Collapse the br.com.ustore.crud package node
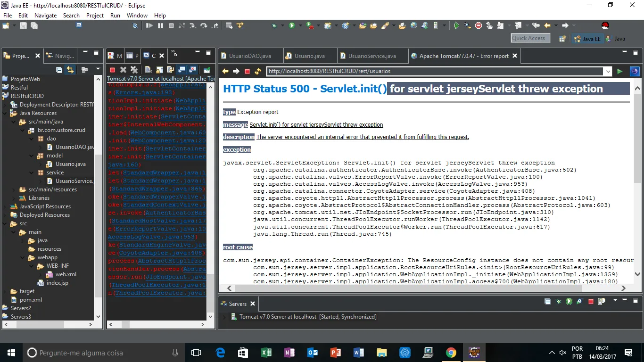Viewport: 644px width, 362px height. pos(22,130)
